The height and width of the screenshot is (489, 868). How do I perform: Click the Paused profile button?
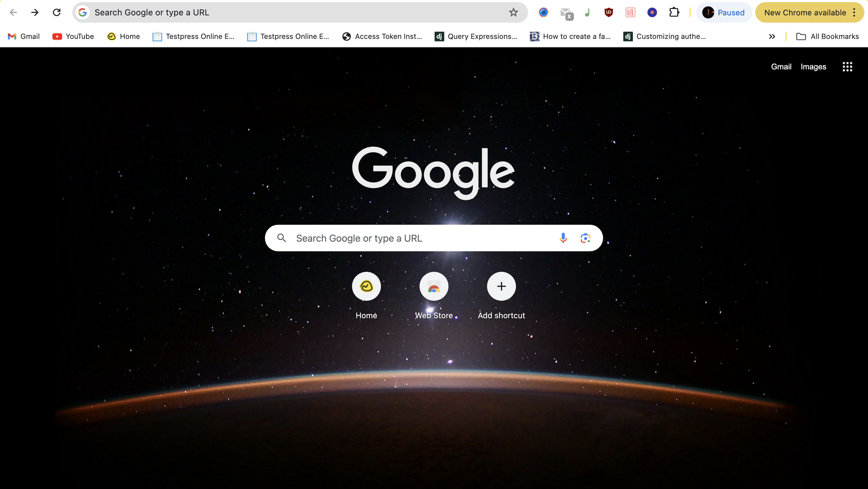[x=723, y=12]
